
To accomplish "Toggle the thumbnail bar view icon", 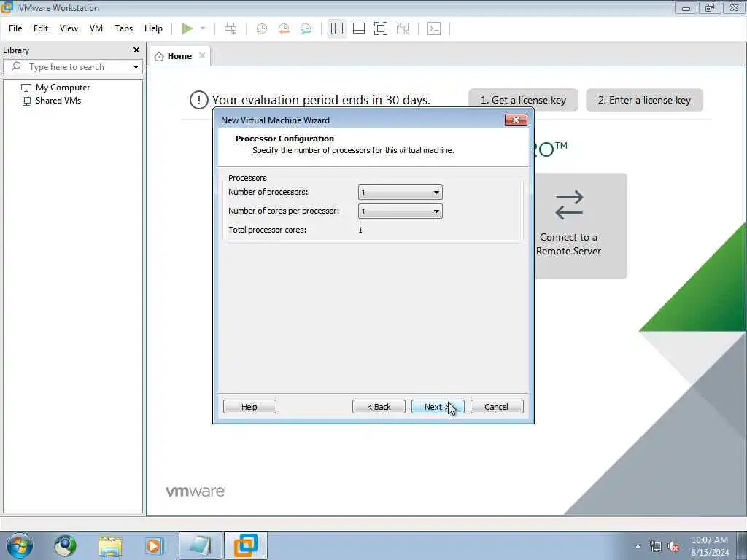I will 359,28.
